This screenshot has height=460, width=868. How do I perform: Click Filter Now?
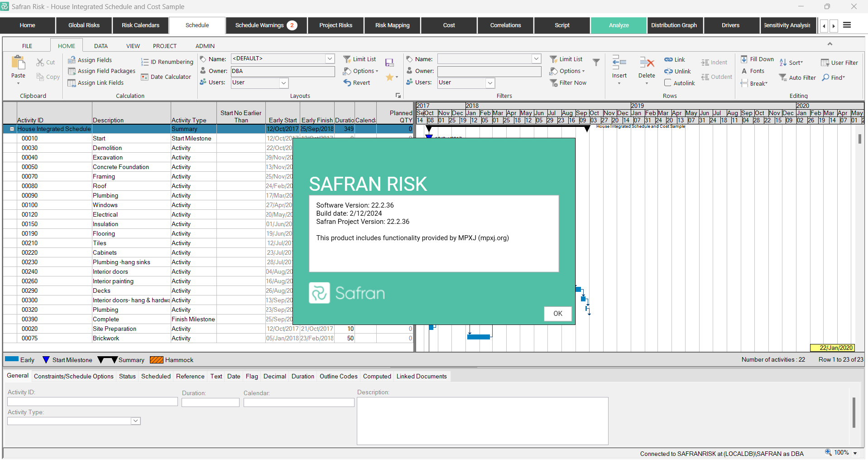click(568, 83)
